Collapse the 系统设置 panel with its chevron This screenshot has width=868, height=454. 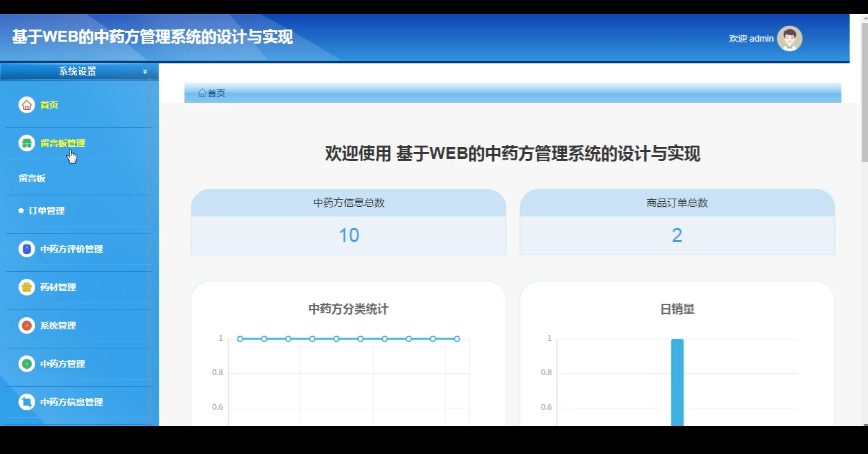click(x=145, y=71)
